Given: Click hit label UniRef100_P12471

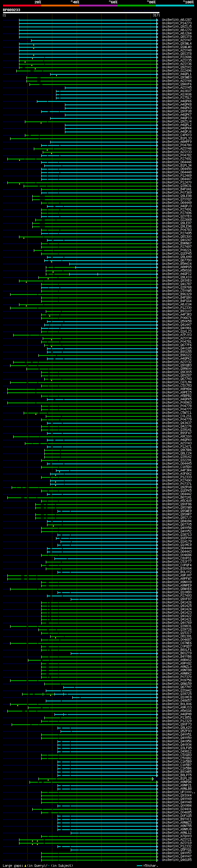Looking at the screenshot, I should click(x=176, y=447).
